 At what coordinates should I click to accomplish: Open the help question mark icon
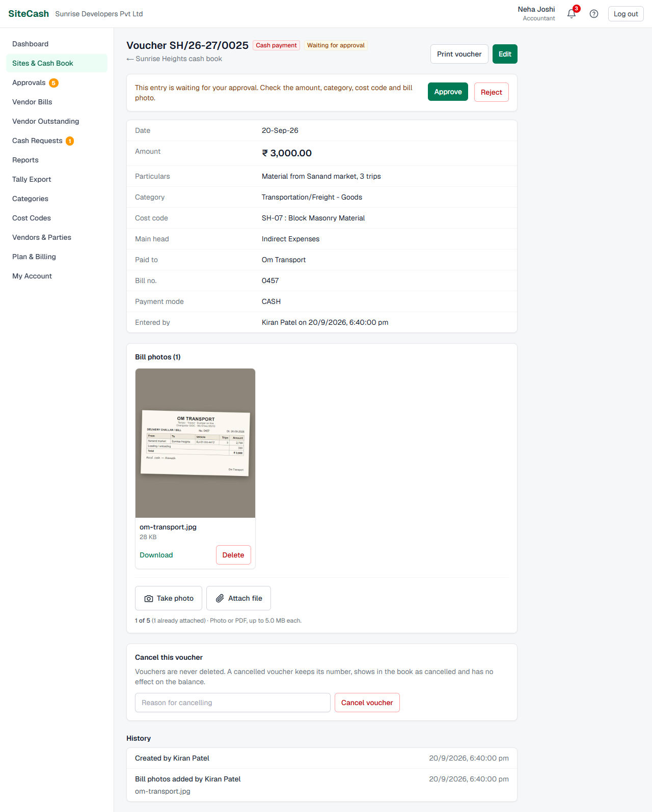pos(594,14)
